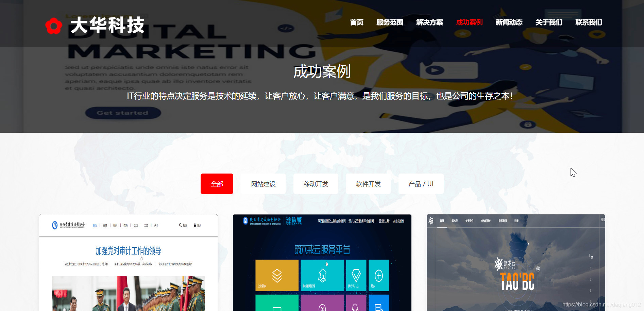Select the highlighted 成功案例 nav item

(469, 22)
